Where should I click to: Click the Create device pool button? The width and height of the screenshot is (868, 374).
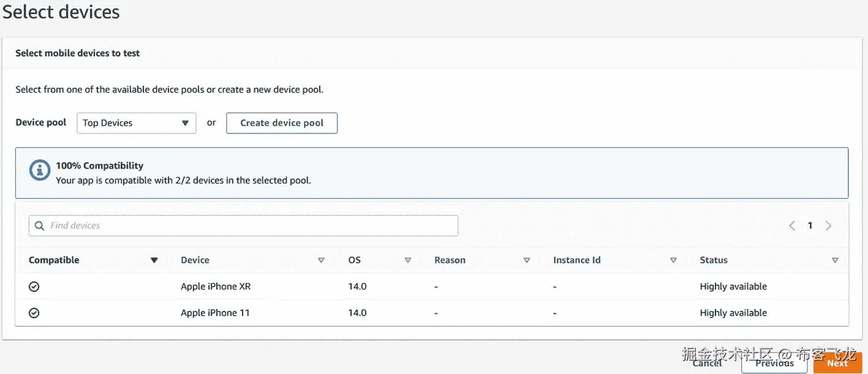tap(282, 123)
